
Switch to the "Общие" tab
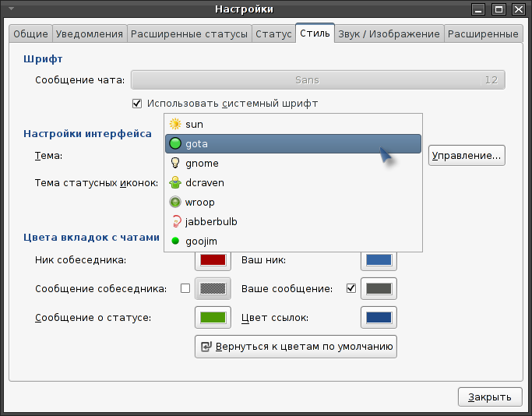(30, 33)
